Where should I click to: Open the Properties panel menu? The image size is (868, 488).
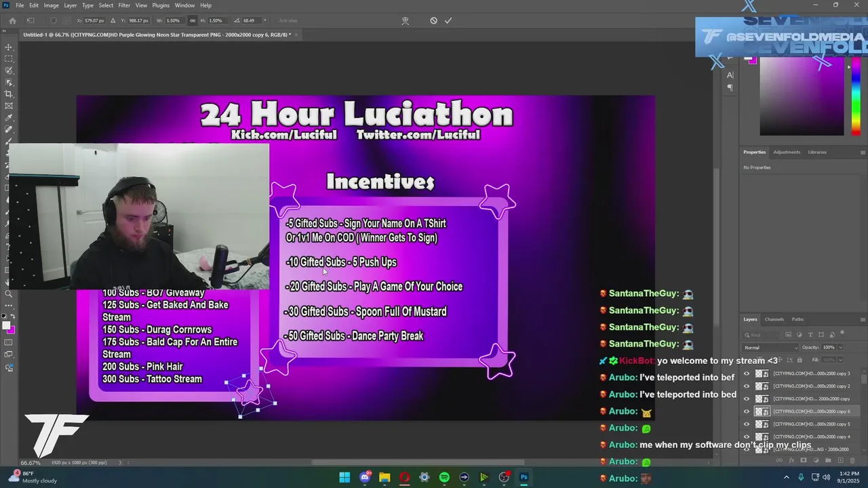point(863,152)
